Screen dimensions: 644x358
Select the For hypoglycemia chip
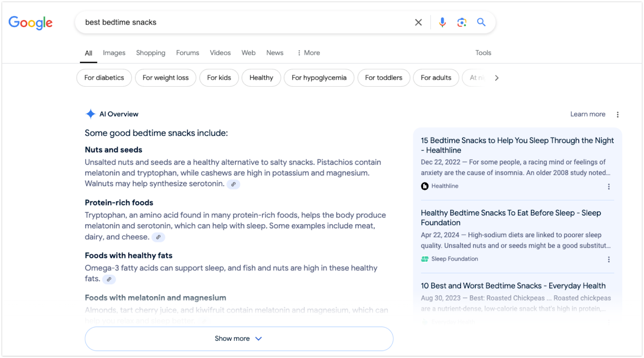(x=319, y=78)
